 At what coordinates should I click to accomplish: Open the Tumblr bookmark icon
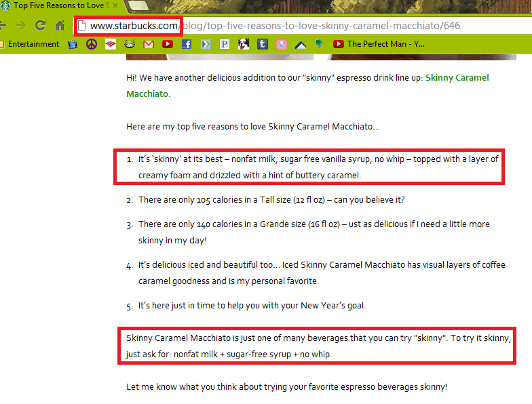(x=262, y=44)
